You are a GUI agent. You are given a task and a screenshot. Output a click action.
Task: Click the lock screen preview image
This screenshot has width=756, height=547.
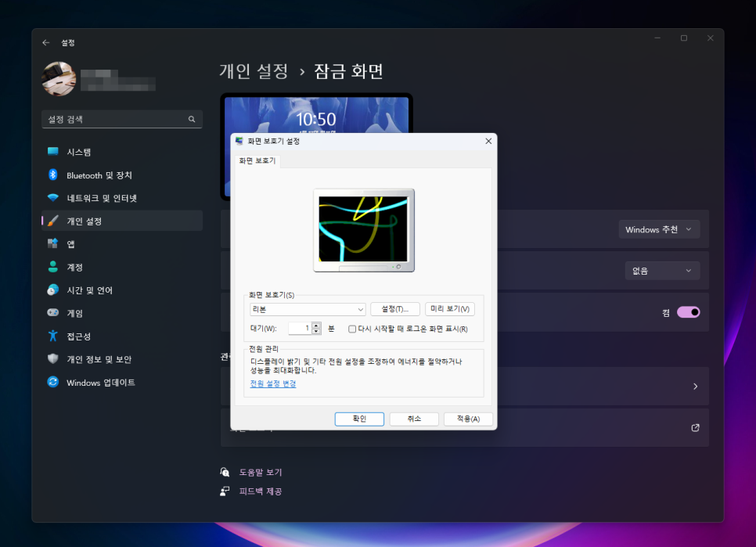[316, 115]
